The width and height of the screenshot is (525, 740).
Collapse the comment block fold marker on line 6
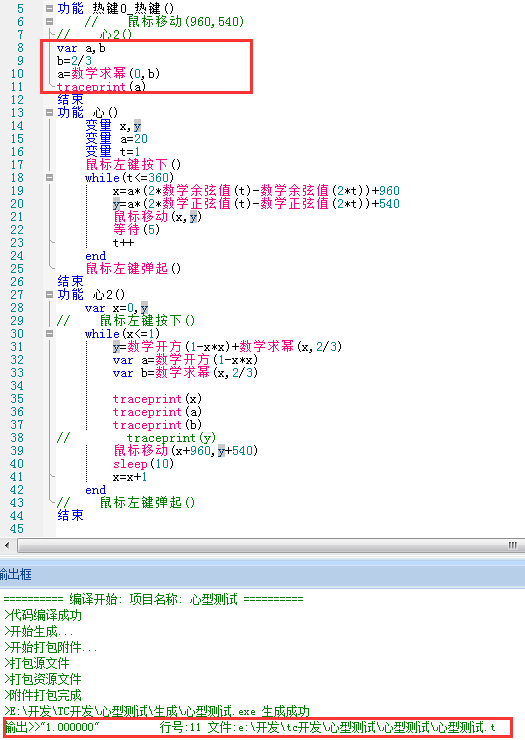coord(49,21)
